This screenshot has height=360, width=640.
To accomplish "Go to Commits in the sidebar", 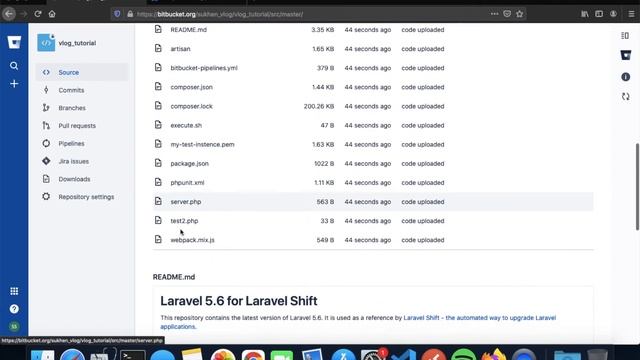I will pyautogui.click(x=71, y=90).
